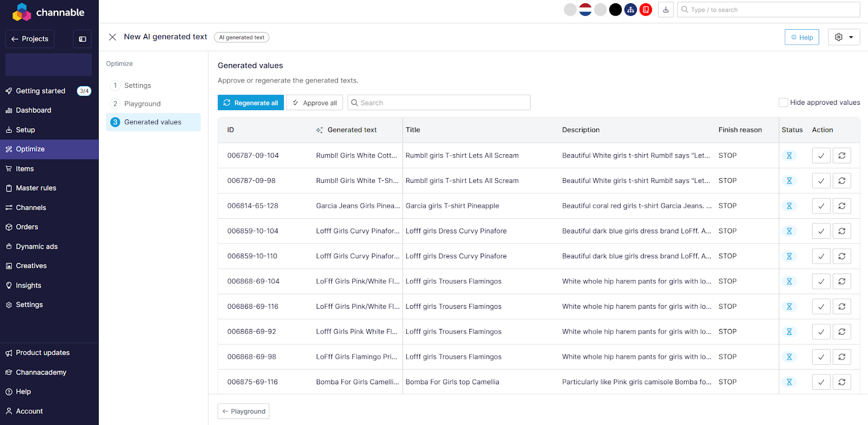Click the generated values Search field

click(x=439, y=103)
